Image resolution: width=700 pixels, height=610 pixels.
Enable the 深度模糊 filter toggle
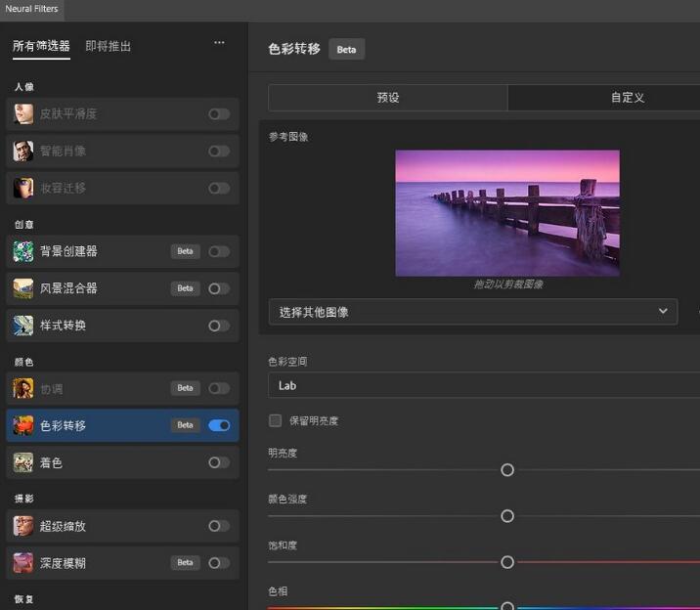[219, 563]
